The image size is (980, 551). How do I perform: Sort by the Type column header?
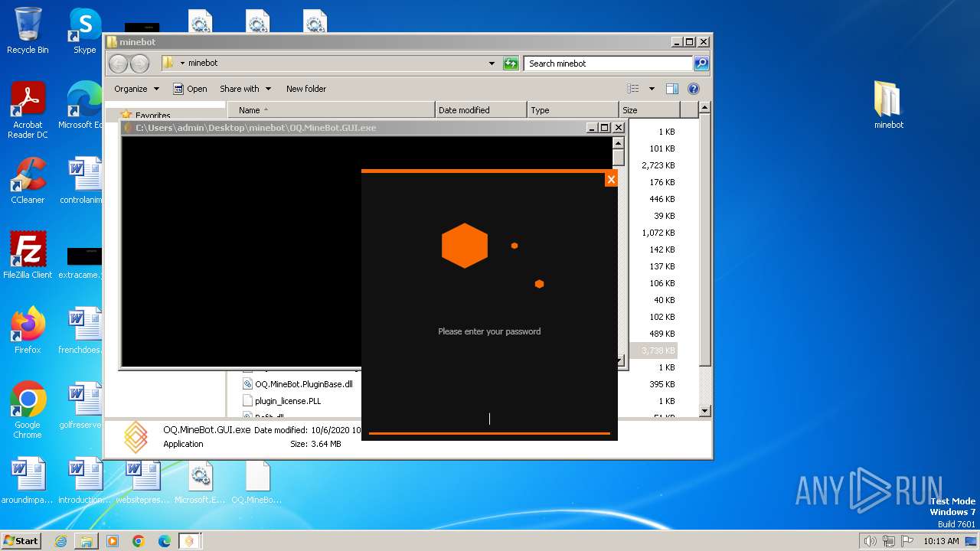click(573, 110)
